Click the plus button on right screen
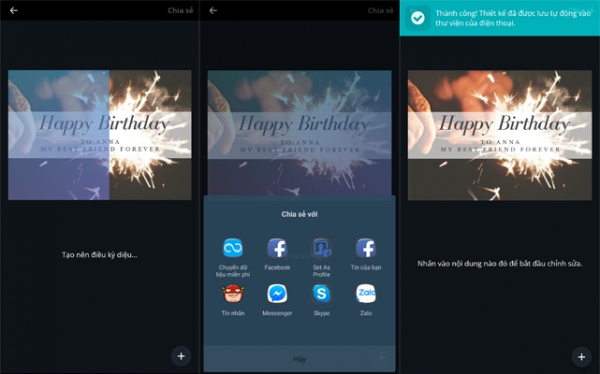Viewport: 600px width, 374px height. point(582,357)
